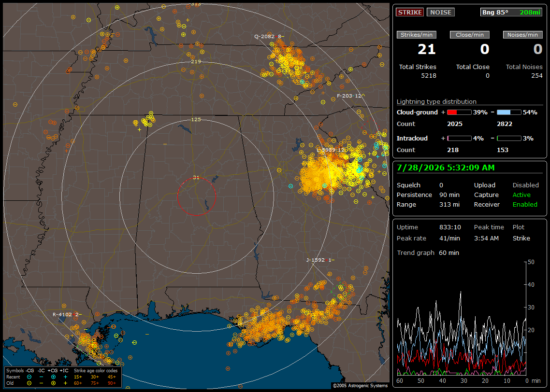
Task: Toggle the NOISE indicator button
Action: click(x=441, y=12)
